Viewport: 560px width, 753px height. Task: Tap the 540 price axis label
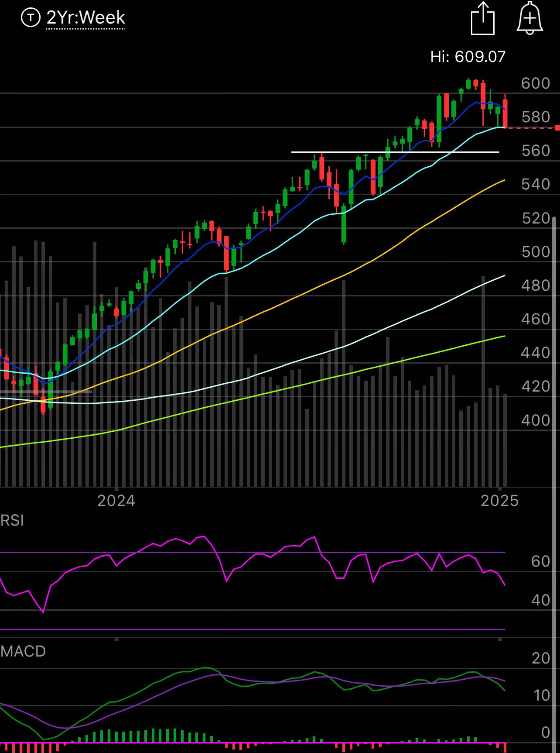tap(536, 184)
